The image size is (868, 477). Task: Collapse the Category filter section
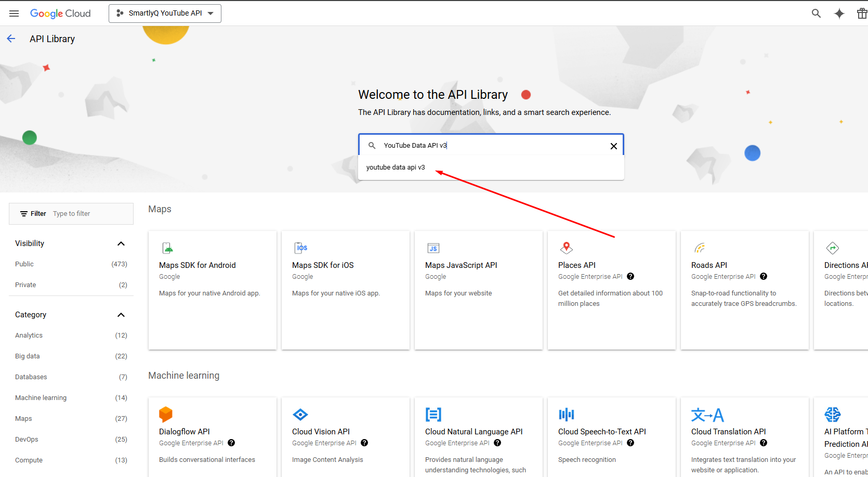(121, 315)
